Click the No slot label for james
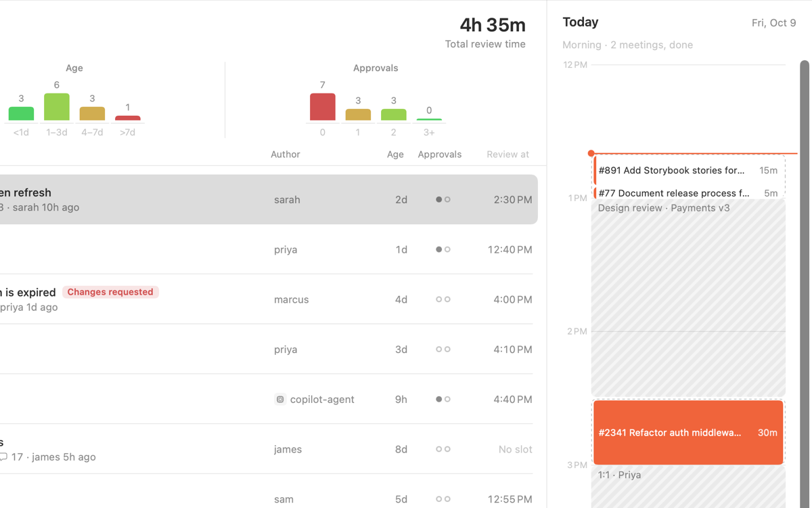The image size is (812, 508). (516, 450)
